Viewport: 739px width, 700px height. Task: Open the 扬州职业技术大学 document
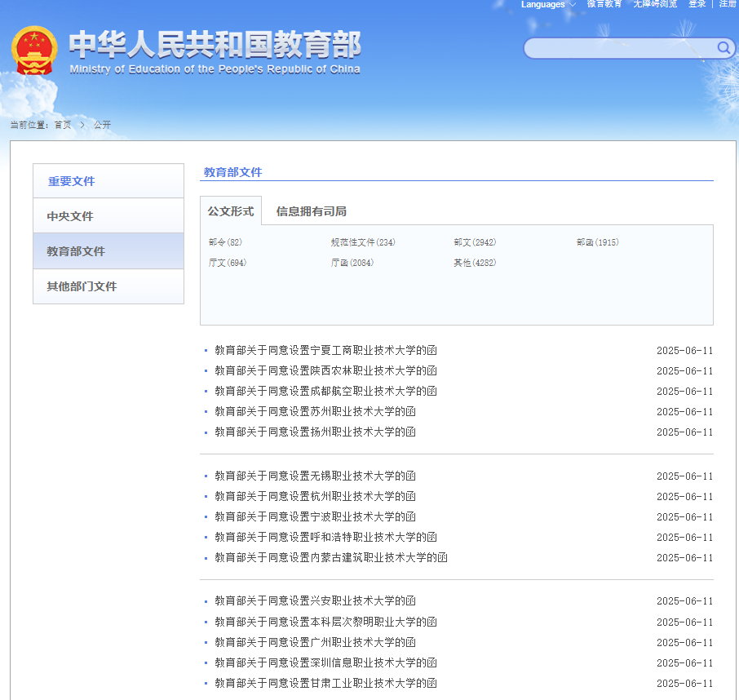316,432
